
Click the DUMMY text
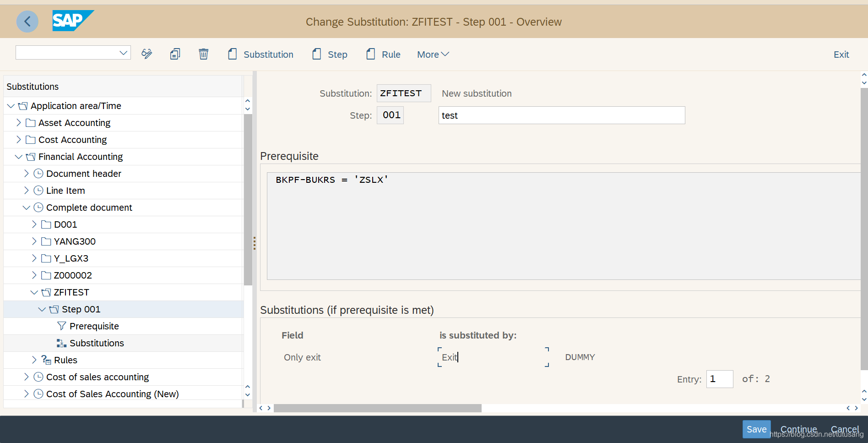point(580,357)
